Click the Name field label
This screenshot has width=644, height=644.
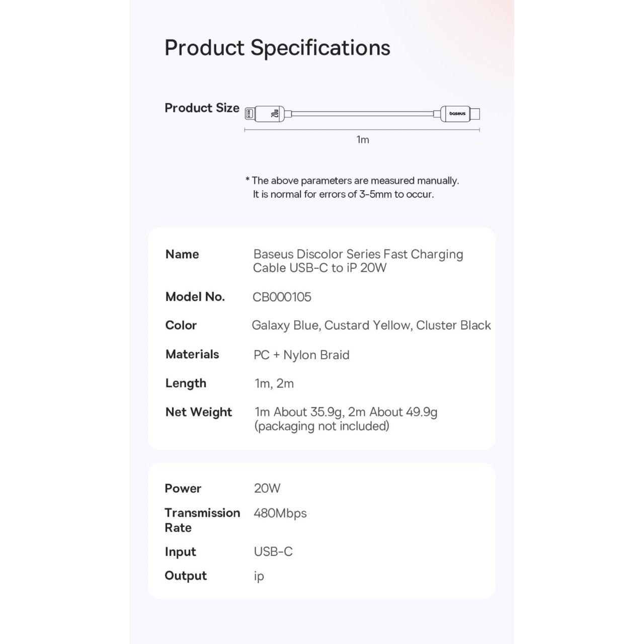[182, 254]
